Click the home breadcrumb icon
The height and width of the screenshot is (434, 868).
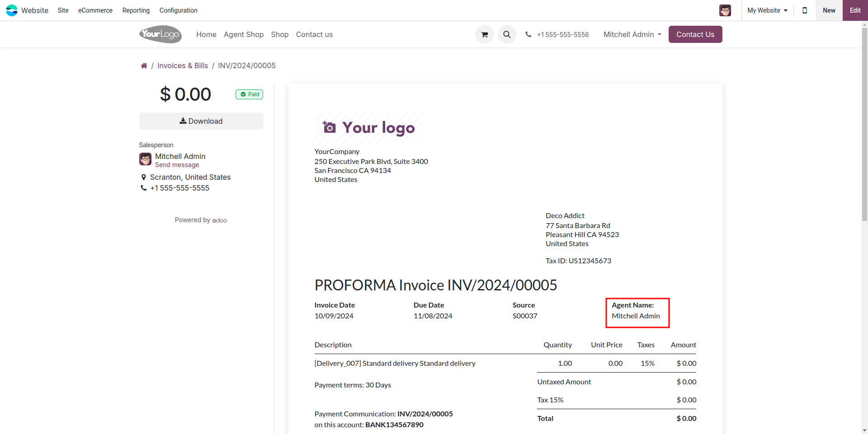click(144, 65)
